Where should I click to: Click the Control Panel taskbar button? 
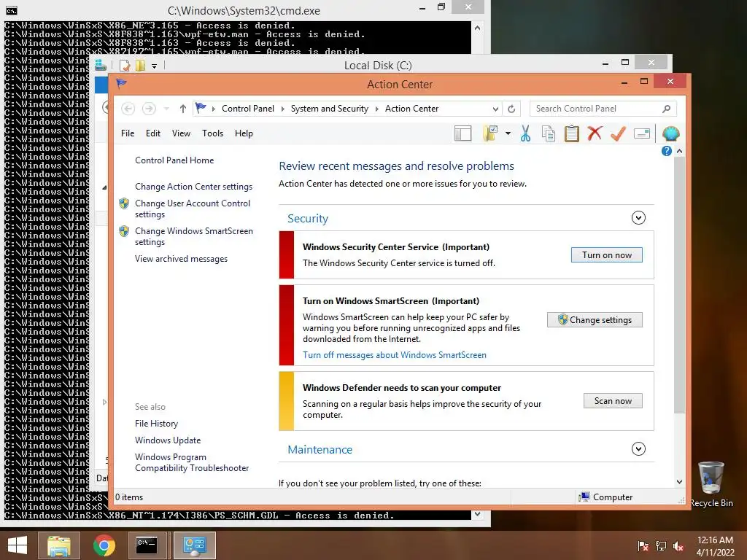tap(194, 545)
